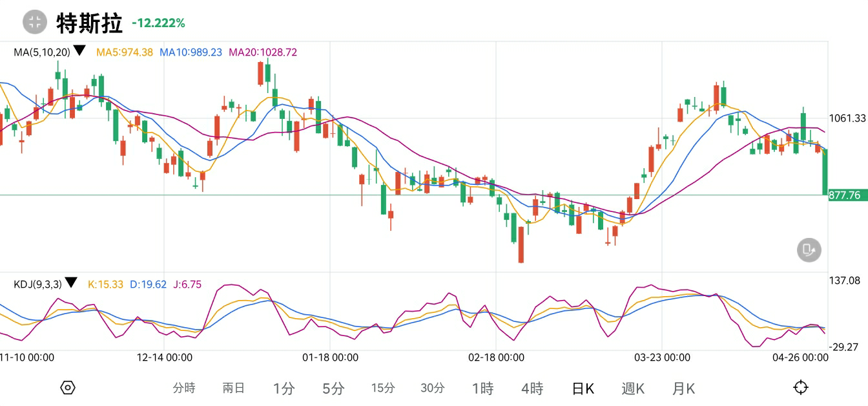Expand the KDJ(9,3,3) indicator dropdown
Viewport: 868px width, 406px height.
(71, 283)
